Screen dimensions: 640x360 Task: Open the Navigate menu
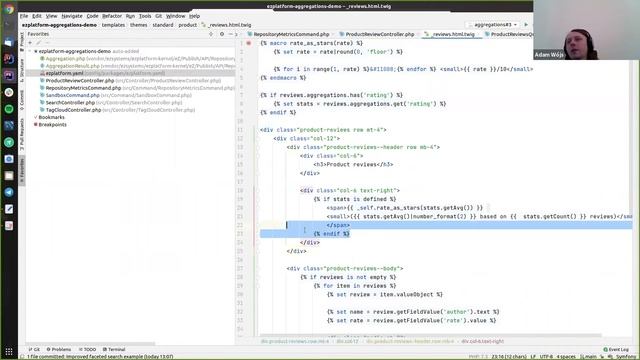pyautogui.click(x=72, y=16)
